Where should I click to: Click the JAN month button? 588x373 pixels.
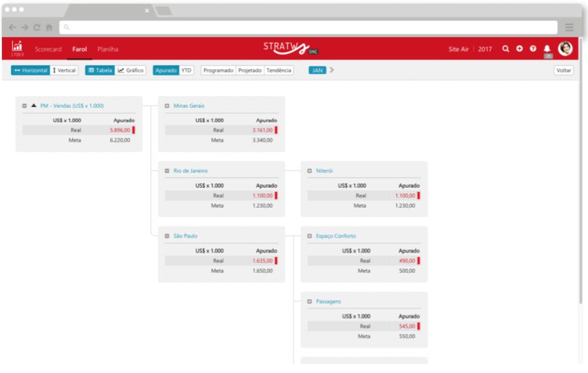(x=317, y=70)
